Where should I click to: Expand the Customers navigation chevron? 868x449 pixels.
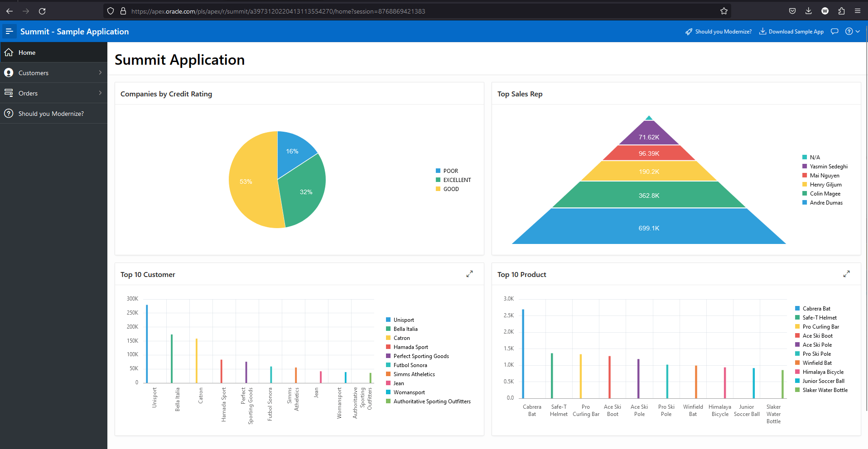100,72
